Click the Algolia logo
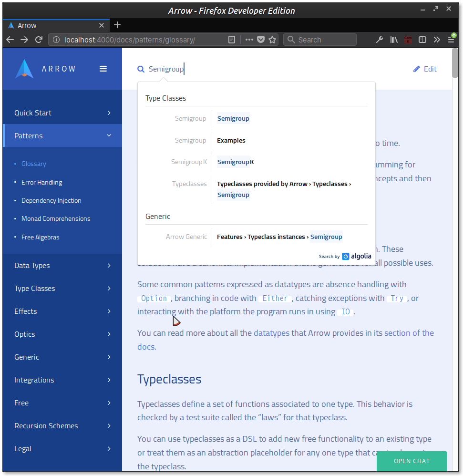The image size is (463, 476). click(x=357, y=256)
